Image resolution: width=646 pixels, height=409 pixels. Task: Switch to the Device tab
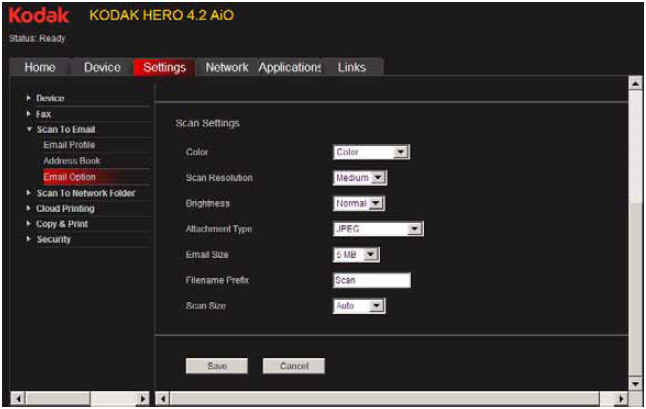point(102,67)
